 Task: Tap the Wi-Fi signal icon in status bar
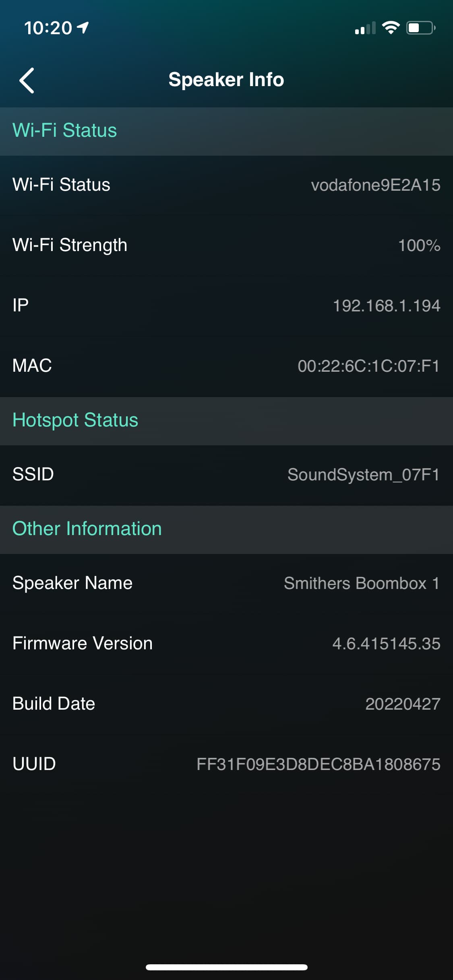click(390, 28)
